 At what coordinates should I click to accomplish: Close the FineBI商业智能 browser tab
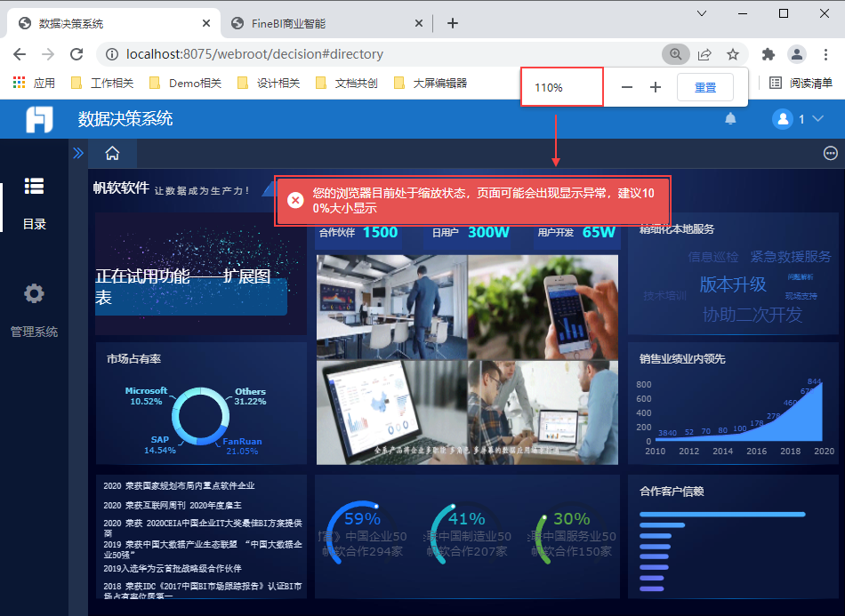coord(419,24)
